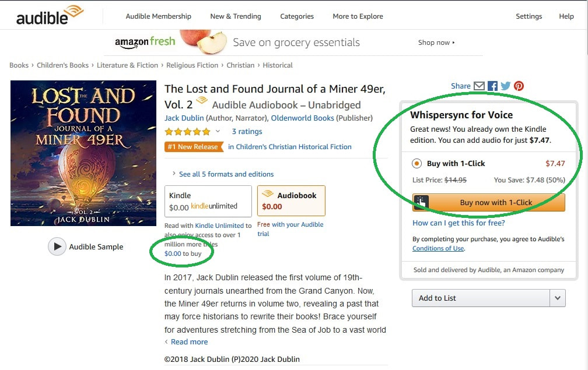Share the book on Twitter
The image size is (588, 370).
click(506, 86)
